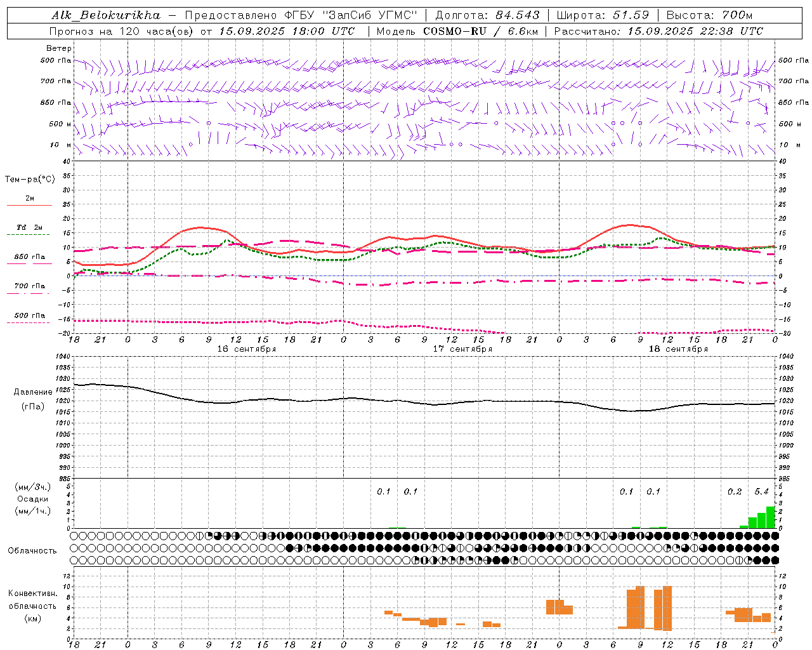Viewport: 812px width, 650px height.
Task: Click the (км) unit label under облачность
Action: tap(32, 618)
